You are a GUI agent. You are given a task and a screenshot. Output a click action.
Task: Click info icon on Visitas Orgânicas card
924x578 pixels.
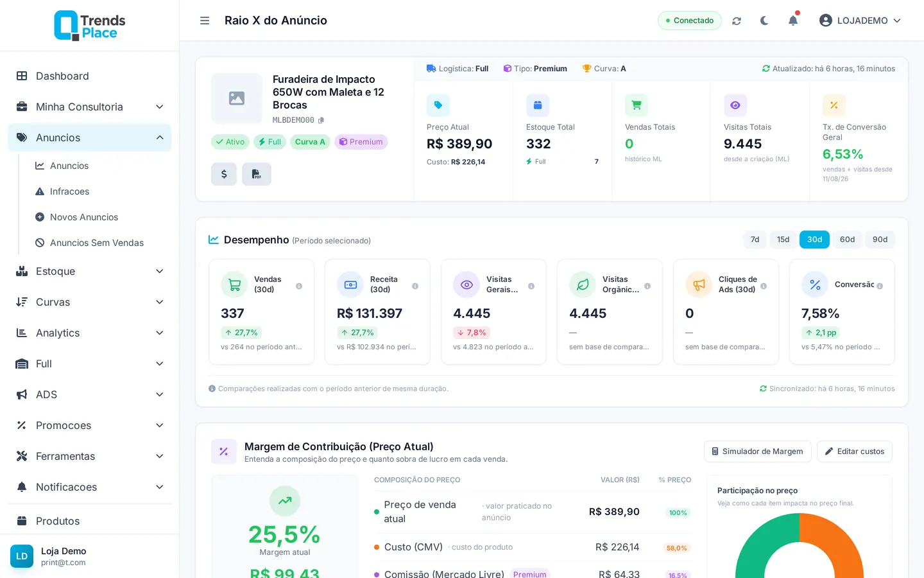(647, 286)
